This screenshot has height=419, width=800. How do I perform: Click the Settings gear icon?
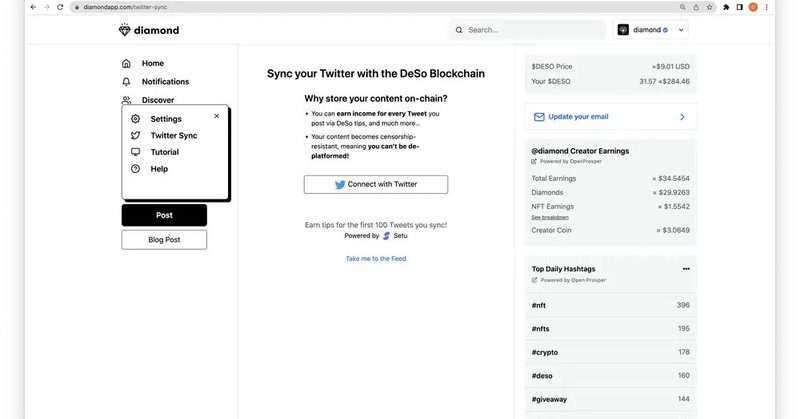pyautogui.click(x=135, y=119)
